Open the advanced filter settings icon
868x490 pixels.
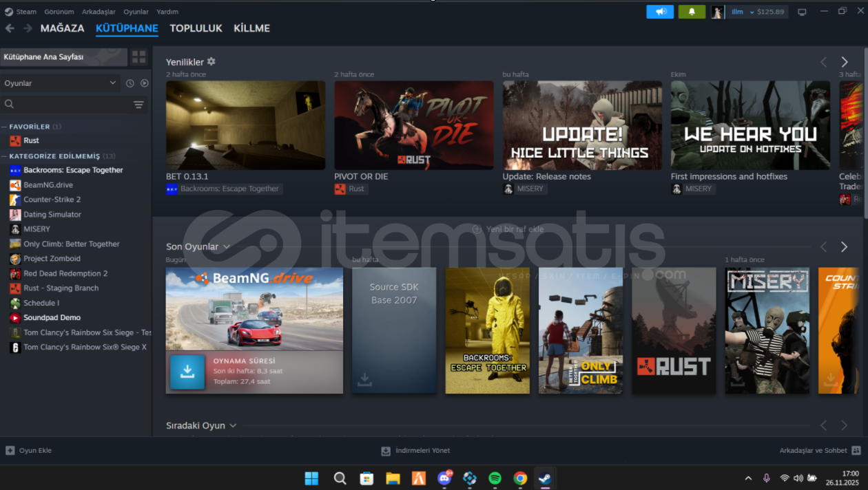point(138,105)
